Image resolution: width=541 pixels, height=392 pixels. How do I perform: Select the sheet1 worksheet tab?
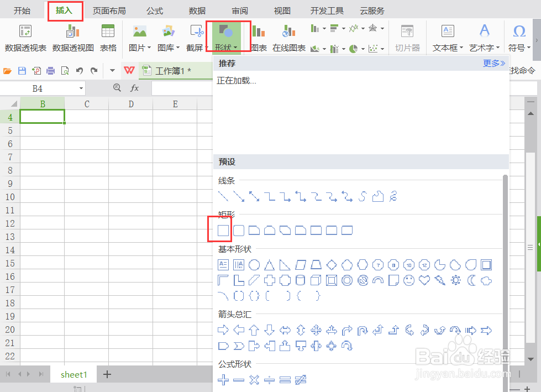pyautogui.click(x=73, y=374)
